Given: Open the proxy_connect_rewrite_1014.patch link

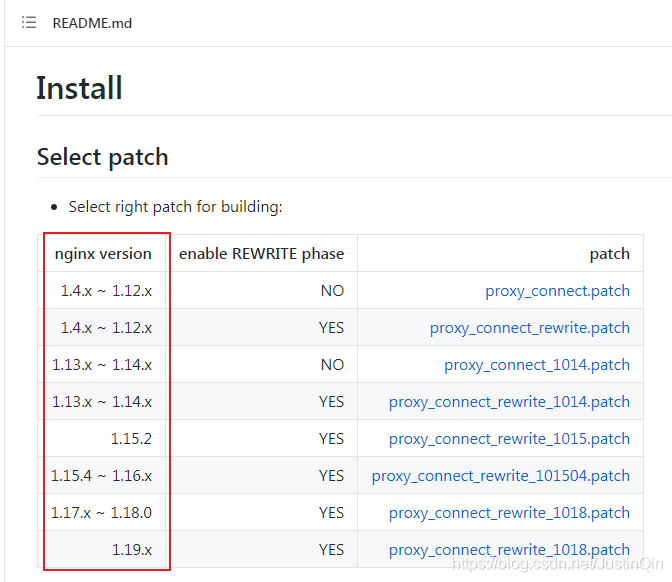Looking at the screenshot, I should click(x=509, y=402).
